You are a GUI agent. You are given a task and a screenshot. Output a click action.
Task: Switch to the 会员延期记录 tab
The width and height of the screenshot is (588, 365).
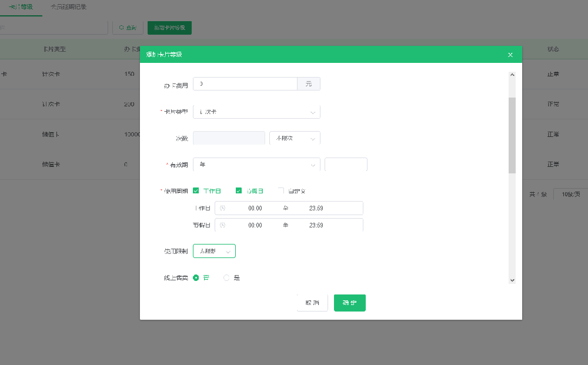click(x=68, y=7)
